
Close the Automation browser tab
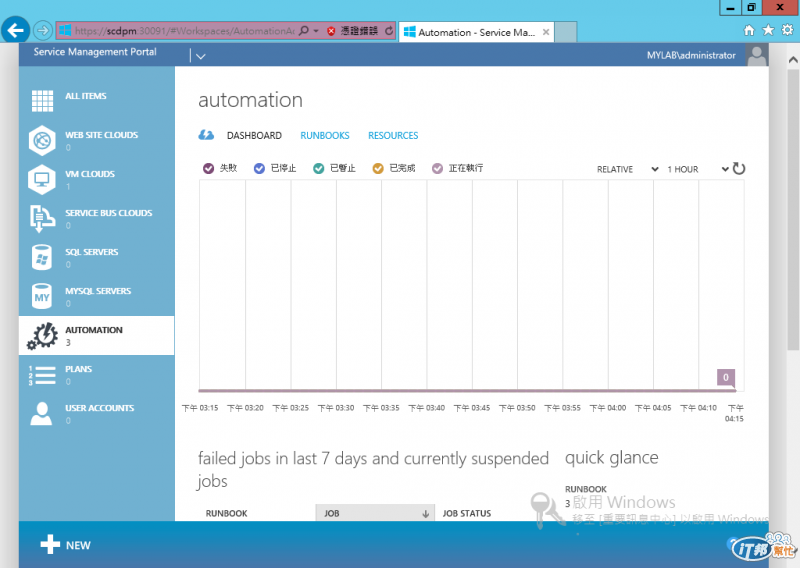coord(546,32)
